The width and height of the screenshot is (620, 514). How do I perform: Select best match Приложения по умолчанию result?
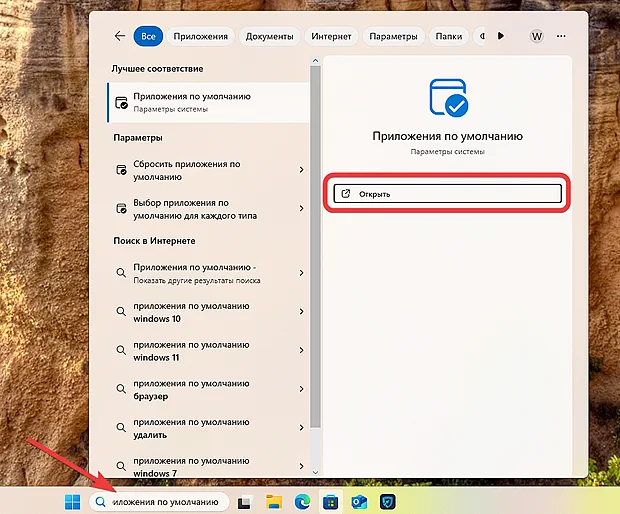208,102
